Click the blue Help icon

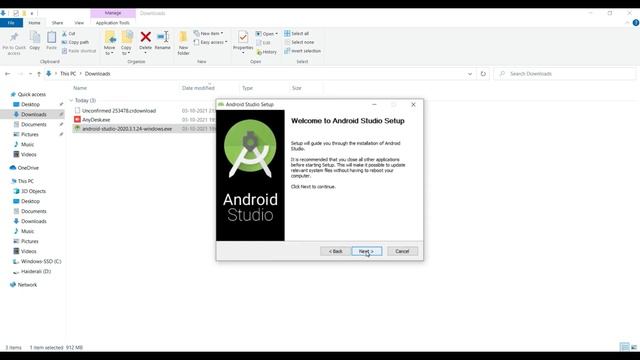pos(636,23)
